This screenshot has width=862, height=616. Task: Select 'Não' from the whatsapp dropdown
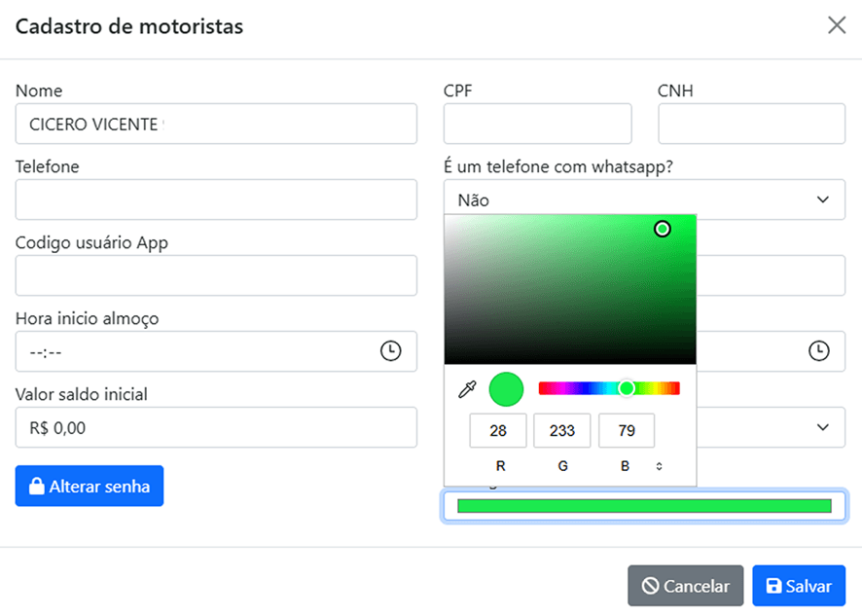(x=644, y=199)
